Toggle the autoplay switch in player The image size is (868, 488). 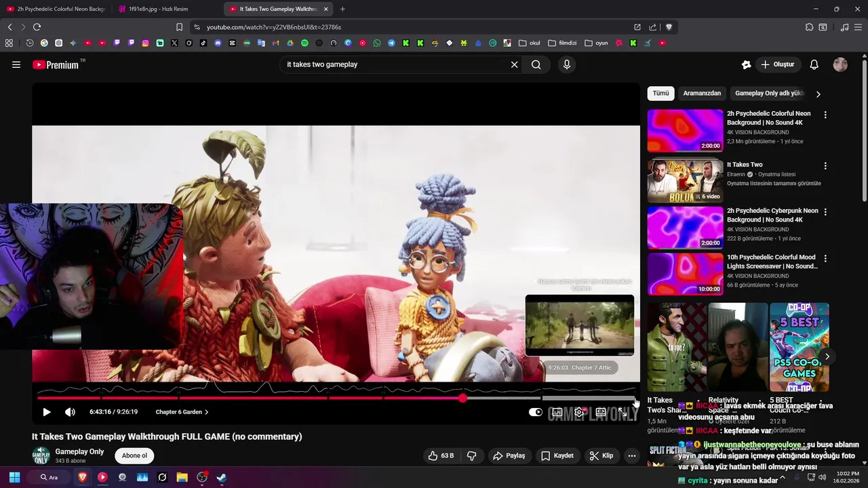(536, 412)
